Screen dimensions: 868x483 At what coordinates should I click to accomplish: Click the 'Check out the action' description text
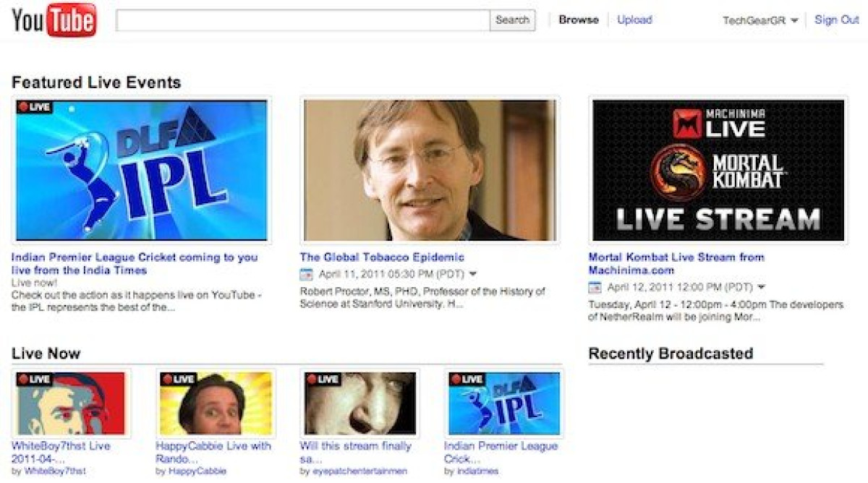coord(137,301)
